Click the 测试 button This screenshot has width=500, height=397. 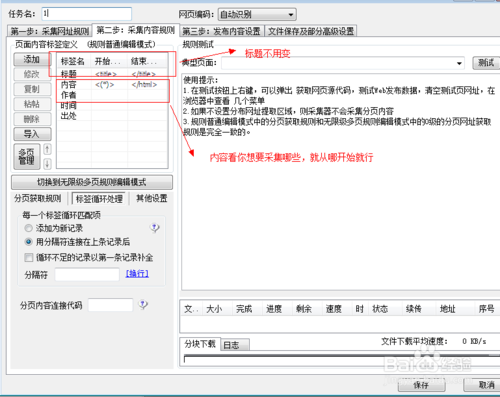tap(486, 63)
